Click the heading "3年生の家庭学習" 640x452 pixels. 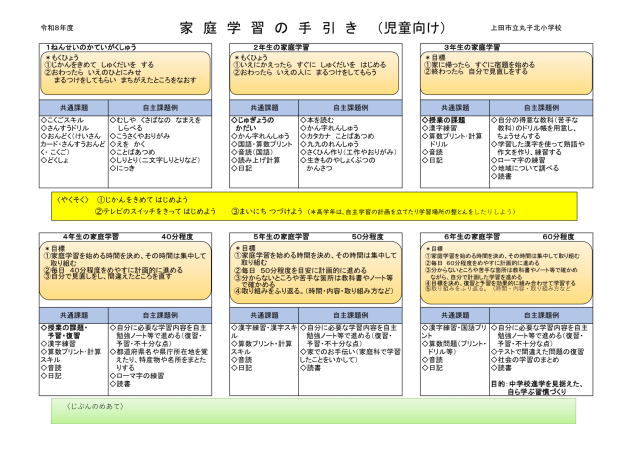(x=472, y=47)
